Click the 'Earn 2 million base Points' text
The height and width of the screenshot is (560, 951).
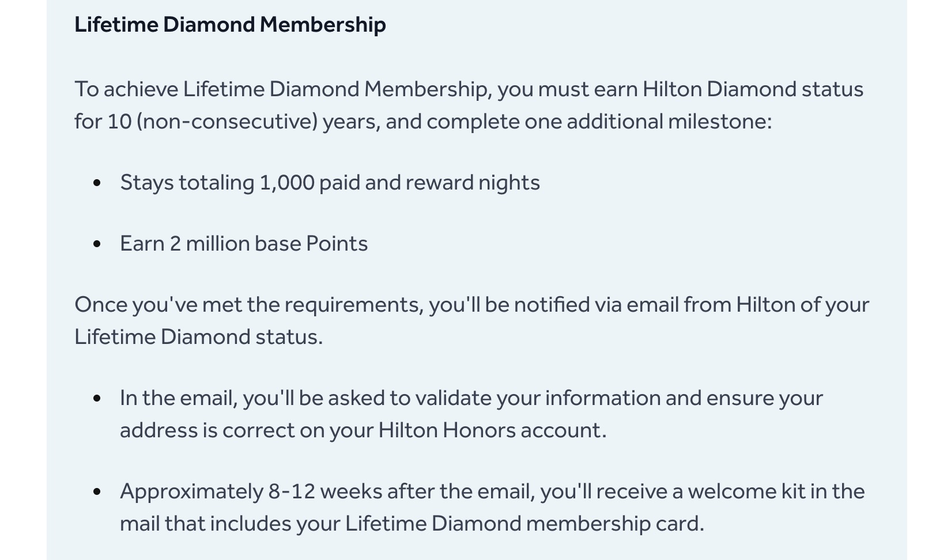pyautogui.click(x=244, y=244)
